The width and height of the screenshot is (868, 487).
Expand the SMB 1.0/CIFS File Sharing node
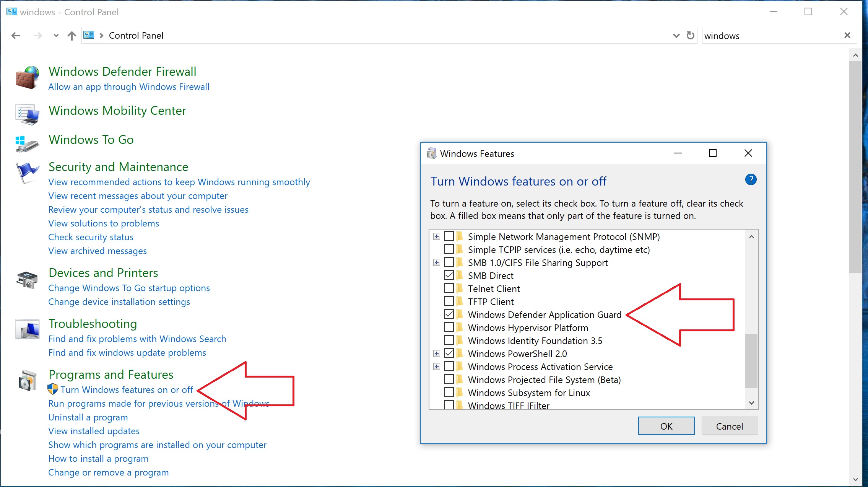click(x=436, y=262)
